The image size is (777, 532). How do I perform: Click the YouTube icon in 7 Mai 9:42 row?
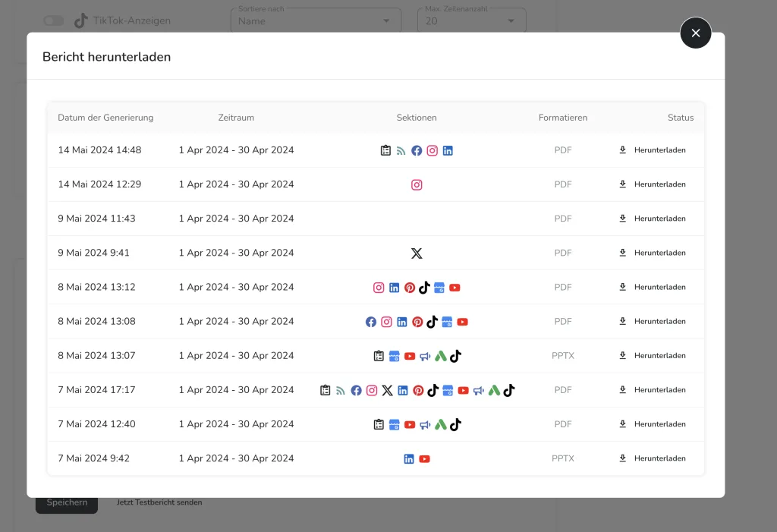point(424,459)
